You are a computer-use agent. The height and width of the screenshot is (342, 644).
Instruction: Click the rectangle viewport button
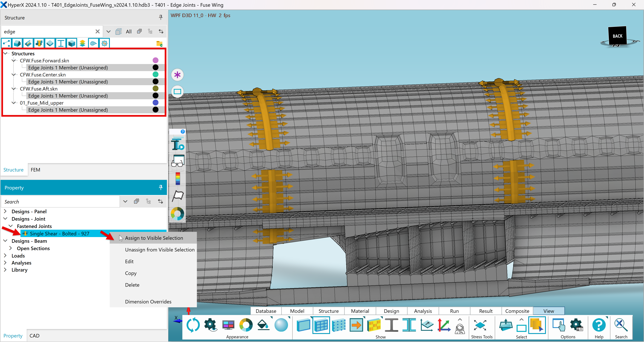pyautogui.click(x=177, y=92)
